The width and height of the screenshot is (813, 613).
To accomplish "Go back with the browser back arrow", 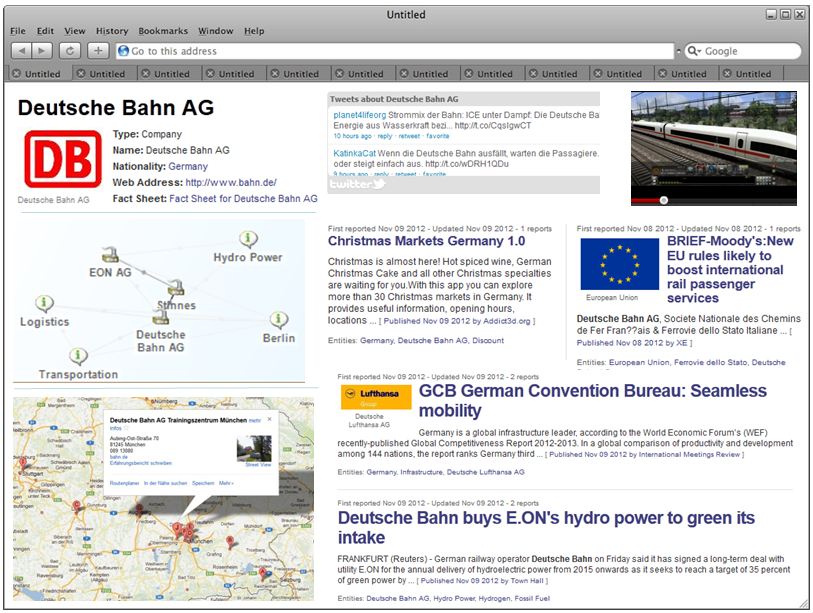I will click(x=21, y=51).
